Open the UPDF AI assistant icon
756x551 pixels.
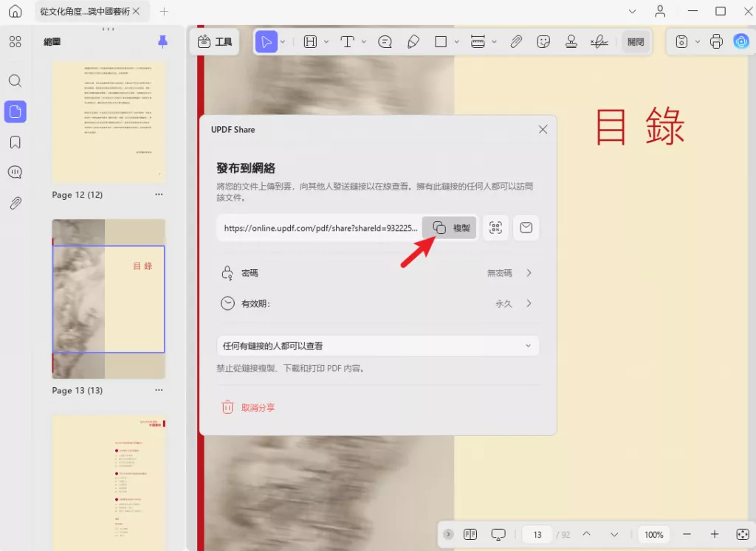(741, 42)
